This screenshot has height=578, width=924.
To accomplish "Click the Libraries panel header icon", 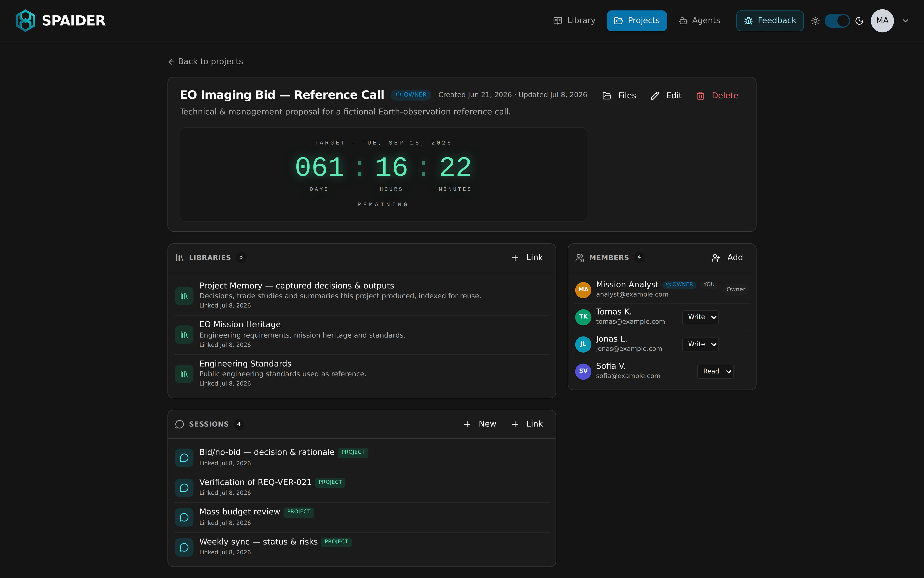I will [180, 258].
